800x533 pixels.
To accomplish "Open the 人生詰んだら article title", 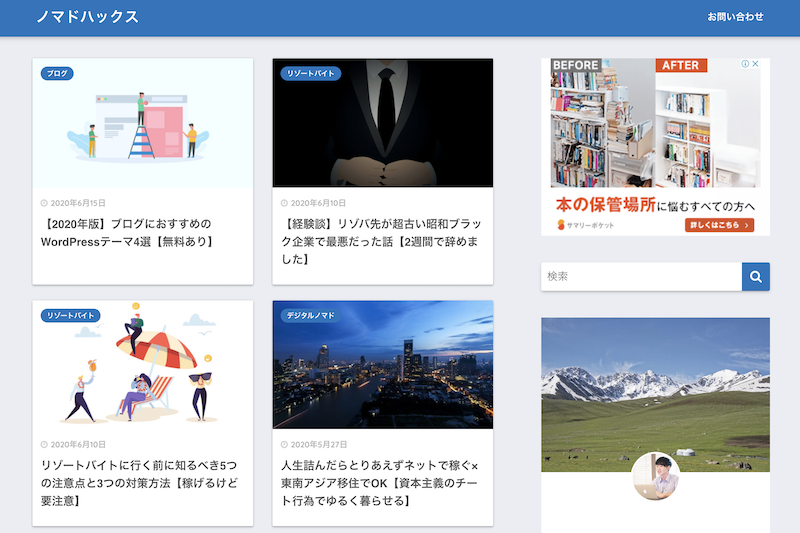I will 381,482.
